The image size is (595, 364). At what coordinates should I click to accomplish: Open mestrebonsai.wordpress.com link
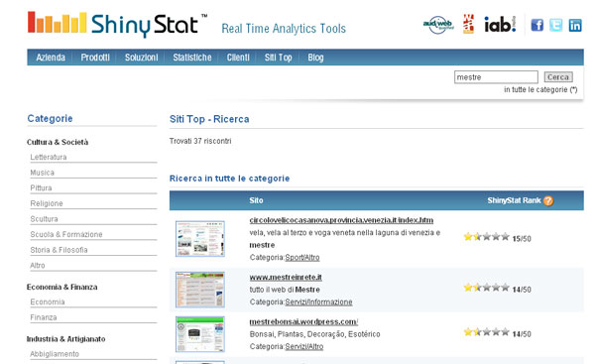tap(303, 322)
